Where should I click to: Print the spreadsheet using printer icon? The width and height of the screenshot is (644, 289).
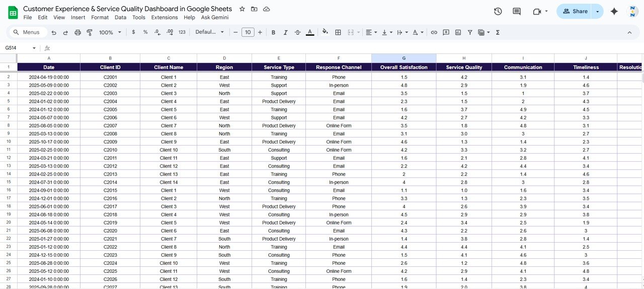point(77,32)
